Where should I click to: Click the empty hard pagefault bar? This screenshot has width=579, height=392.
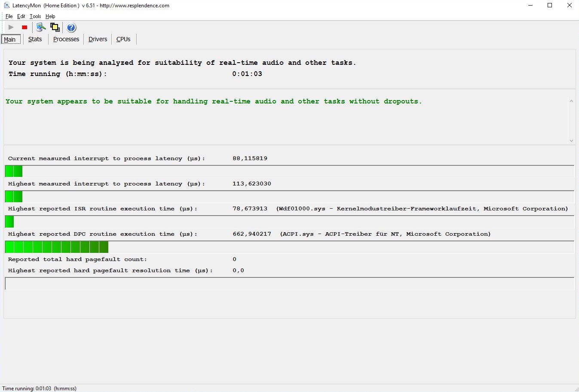(290, 284)
